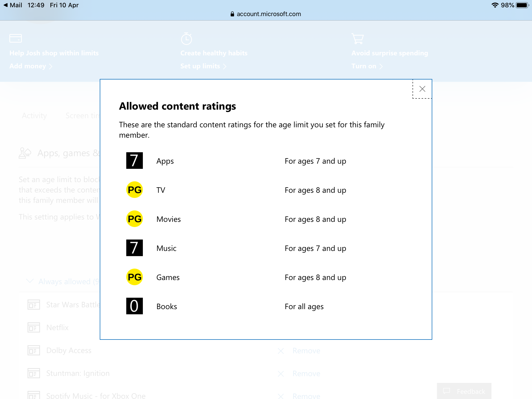Viewport: 532px width, 399px height.
Task: Click the 7 rating icon for Apps
Action: pos(134,161)
